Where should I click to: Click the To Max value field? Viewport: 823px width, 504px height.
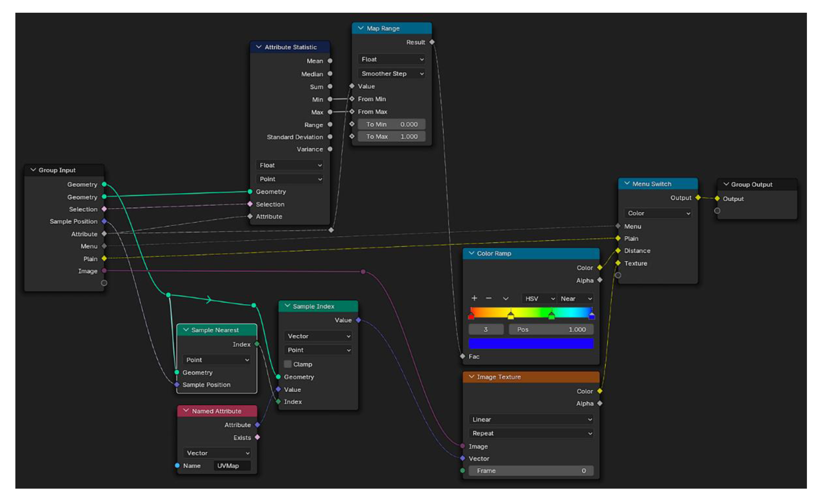392,137
